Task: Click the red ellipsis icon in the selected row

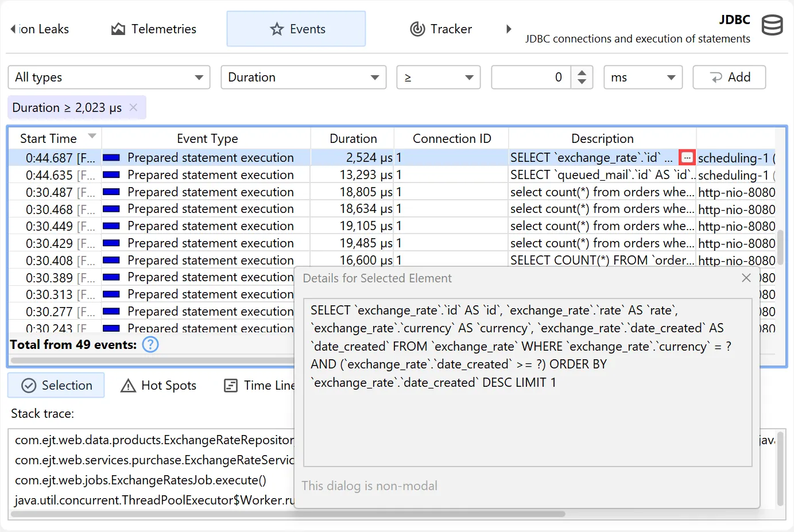Action: tap(687, 157)
